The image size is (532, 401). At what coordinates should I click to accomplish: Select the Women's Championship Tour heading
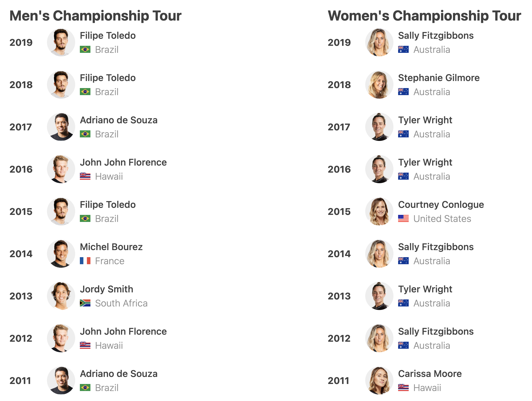(x=424, y=16)
